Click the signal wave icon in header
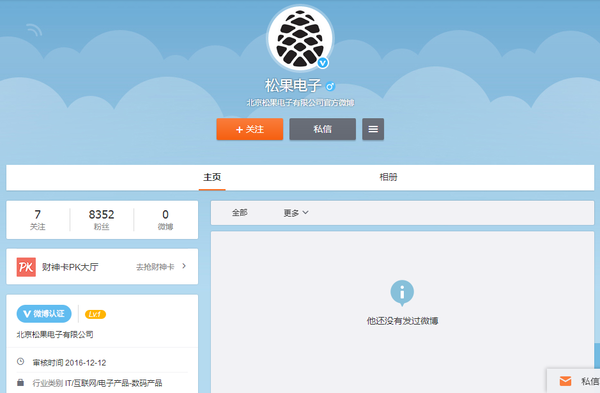Image resolution: width=600 pixels, height=393 pixels. click(34, 30)
